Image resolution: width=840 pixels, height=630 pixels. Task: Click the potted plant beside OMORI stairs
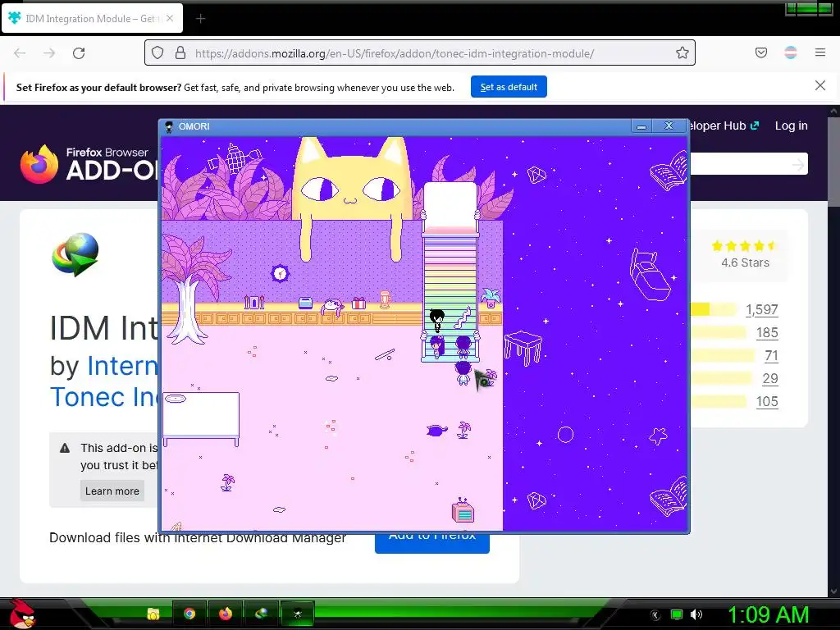(x=491, y=298)
